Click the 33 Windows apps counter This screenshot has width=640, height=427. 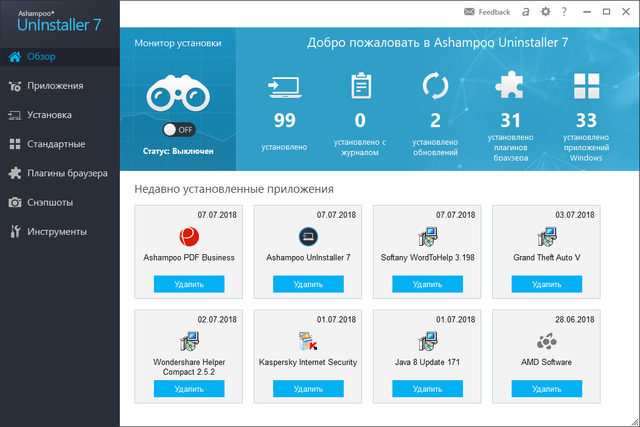pyautogui.click(x=586, y=136)
